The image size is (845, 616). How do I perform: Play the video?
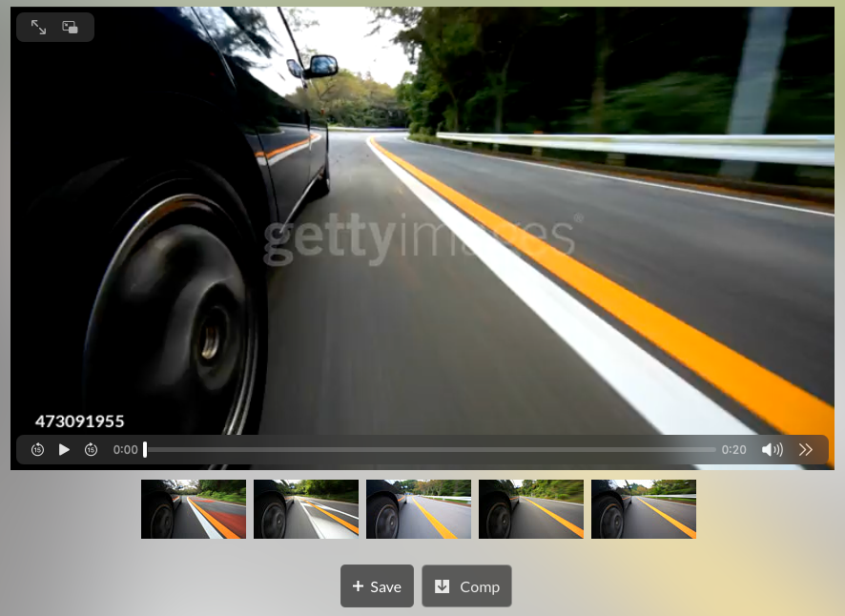pyautogui.click(x=64, y=450)
